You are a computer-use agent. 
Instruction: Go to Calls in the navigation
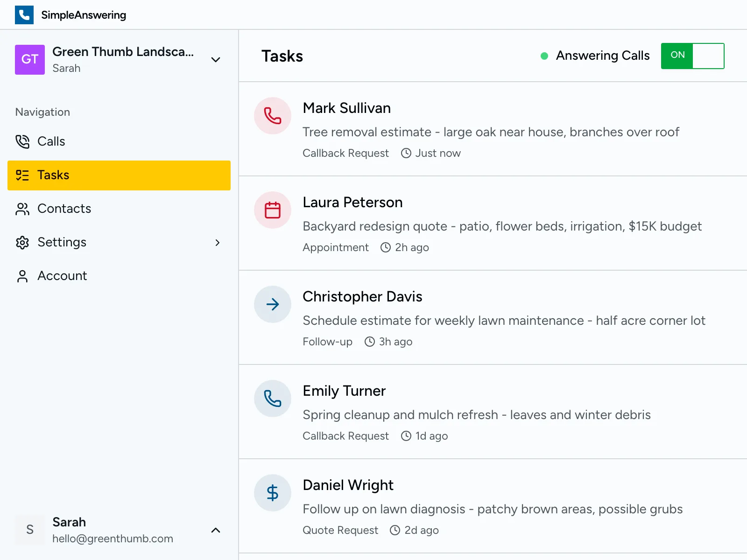[51, 141]
